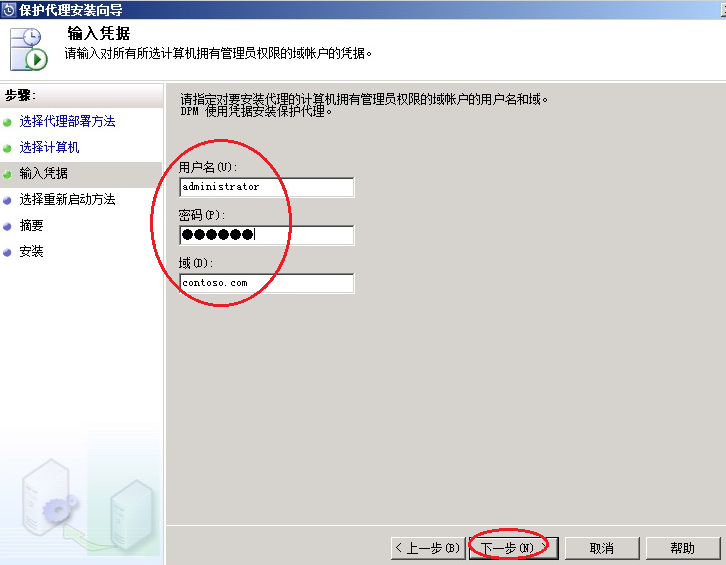The width and height of the screenshot is (726, 565).
Task: Click the wizard header server-clock icon
Action: [x=29, y=49]
